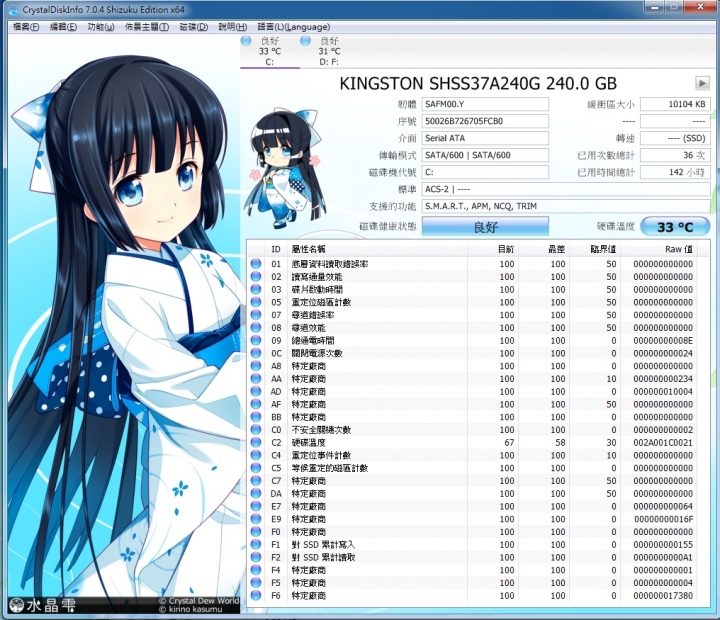Click the status icon of attribute AA
The width and height of the screenshot is (720, 620).
pyautogui.click(x=256, y=379)
